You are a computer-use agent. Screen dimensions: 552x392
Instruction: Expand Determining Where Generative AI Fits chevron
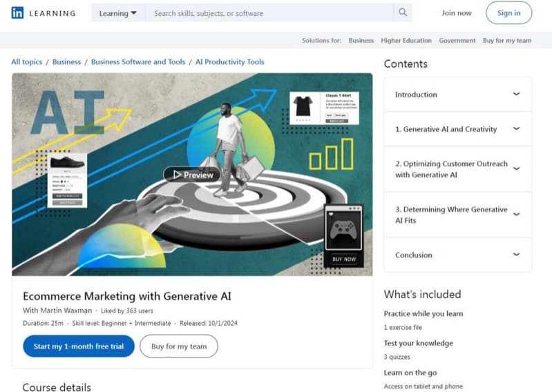point(516,214)
